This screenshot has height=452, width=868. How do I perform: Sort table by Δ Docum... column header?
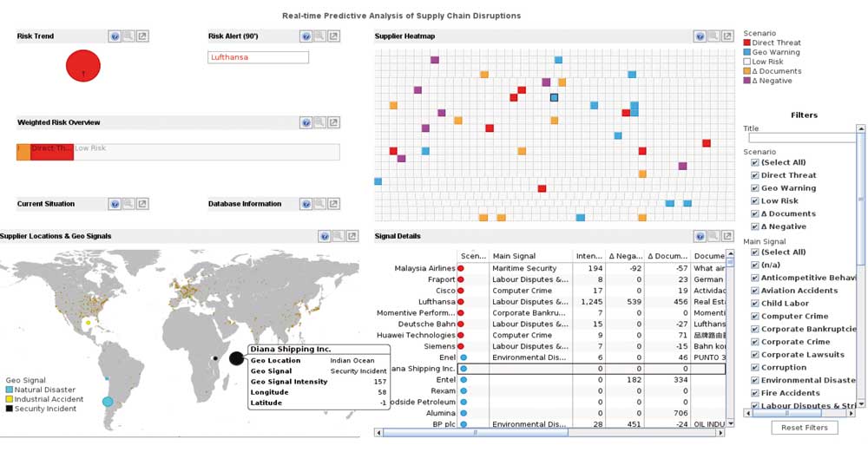tap(667, 256)
